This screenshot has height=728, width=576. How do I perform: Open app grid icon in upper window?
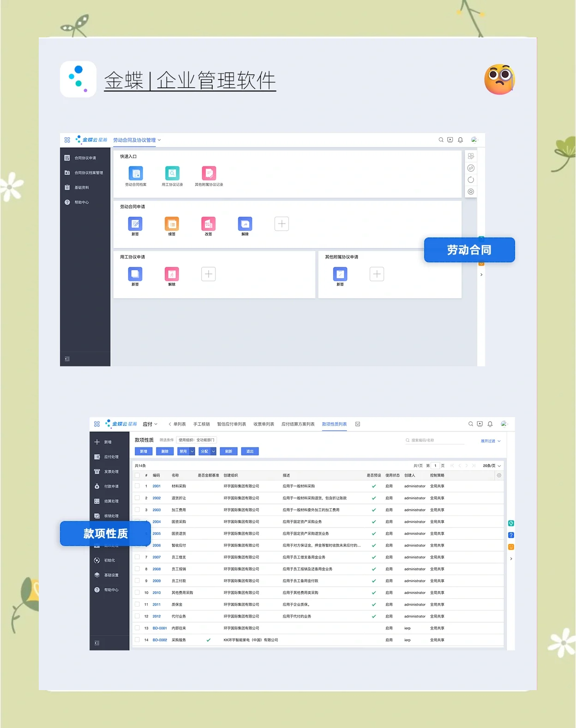pyautogui.click(x=67, y=140)
